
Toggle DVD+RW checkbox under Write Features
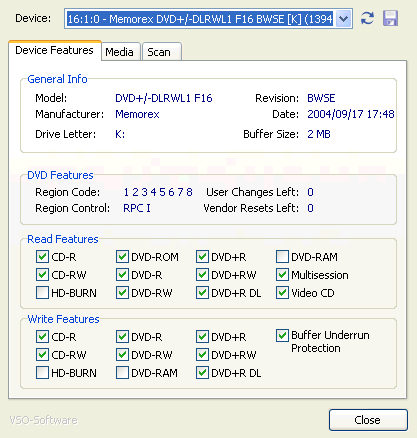(x=202, y=355)
